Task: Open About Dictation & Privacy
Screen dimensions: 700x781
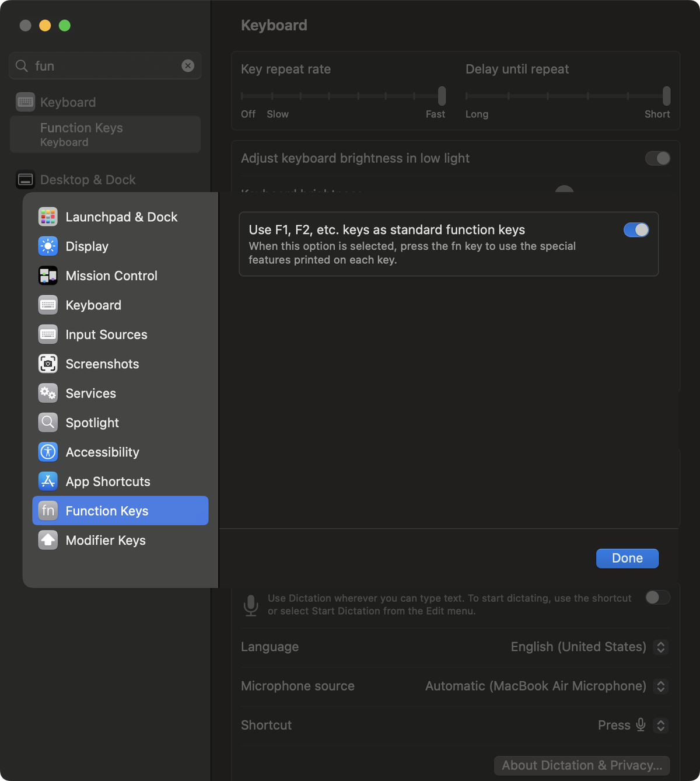Action: [582, 765]
